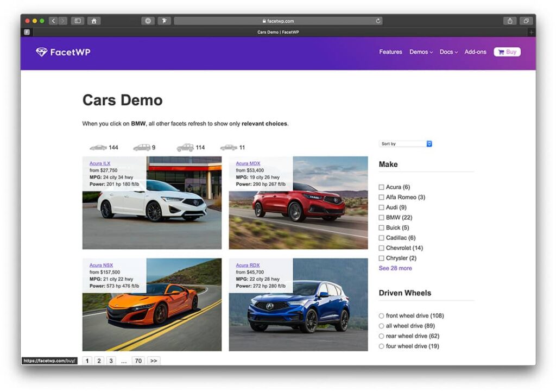This screenshot has width=556, height=392.
Task: Filter by sedan body type icon (144)
Action: point(98,148)
